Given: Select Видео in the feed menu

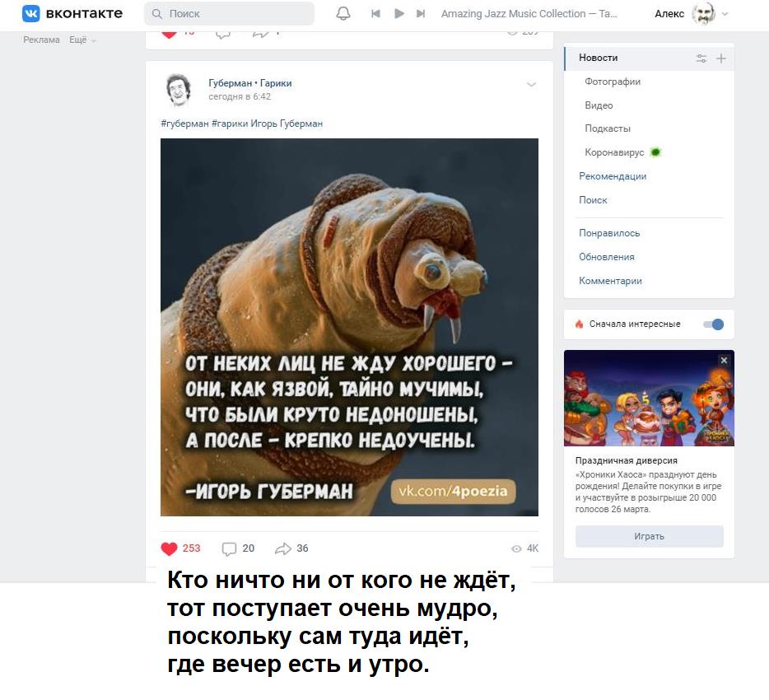Looking at the screenshot, I should (599, 105).
